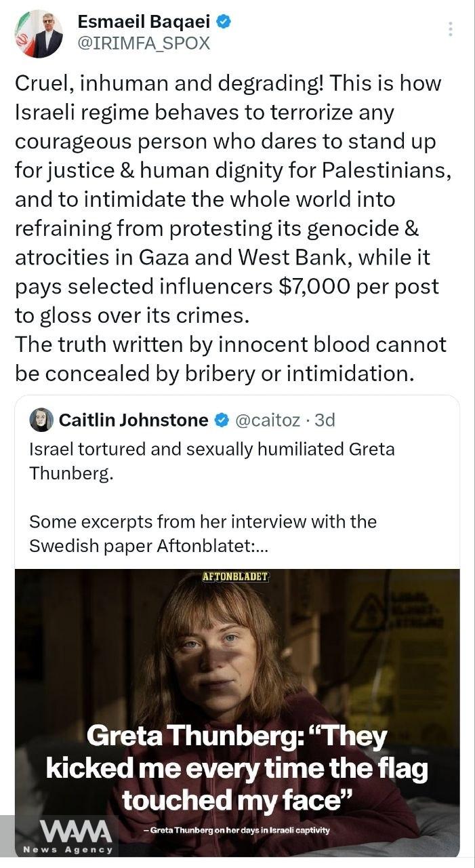Click Caitlin Johnstone's small profile avatar

[41, 420]
